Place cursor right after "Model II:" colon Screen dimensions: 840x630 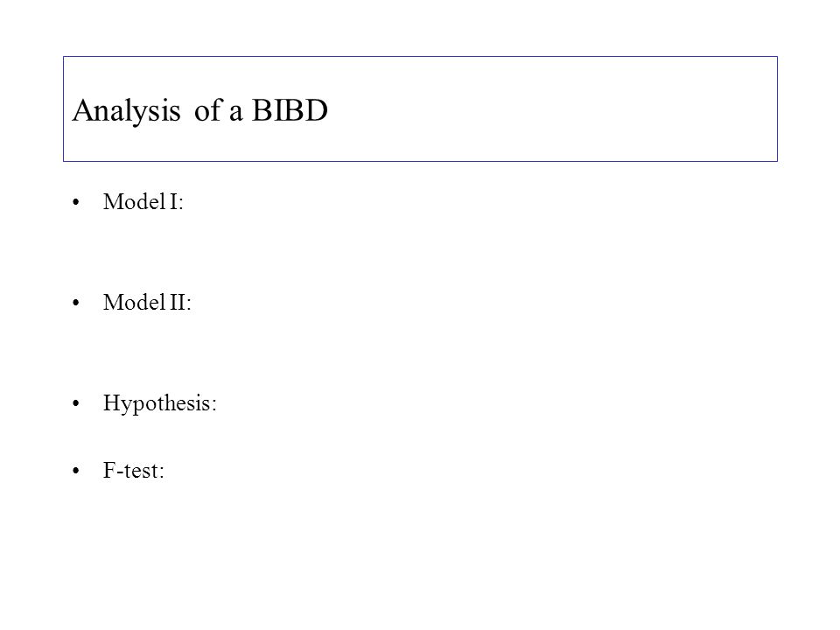pos(192,302)
